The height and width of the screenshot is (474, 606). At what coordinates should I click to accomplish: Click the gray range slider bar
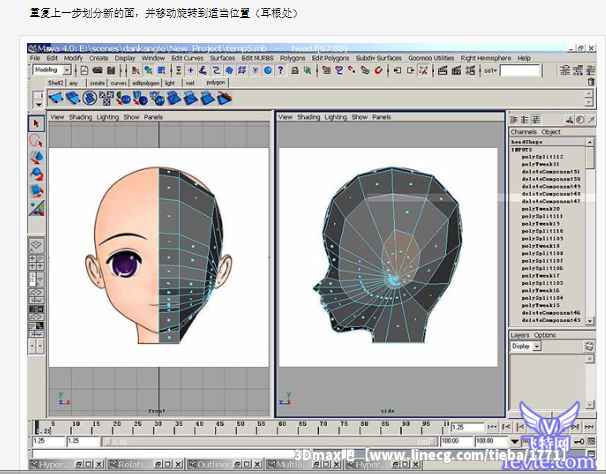click(269, 441)
